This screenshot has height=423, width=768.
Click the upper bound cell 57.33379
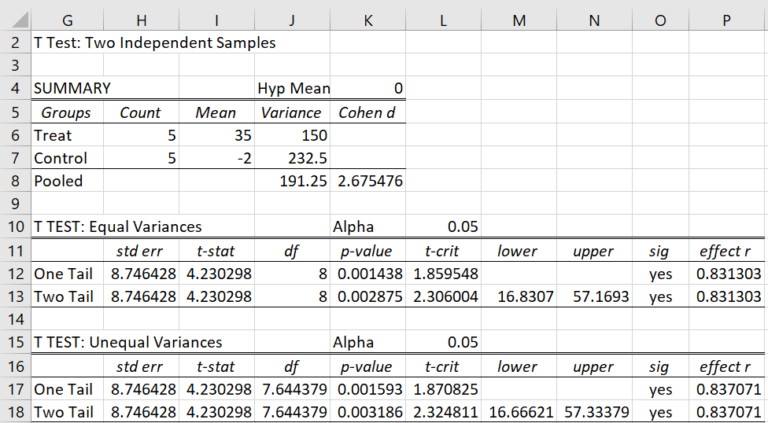click(594, 411)
